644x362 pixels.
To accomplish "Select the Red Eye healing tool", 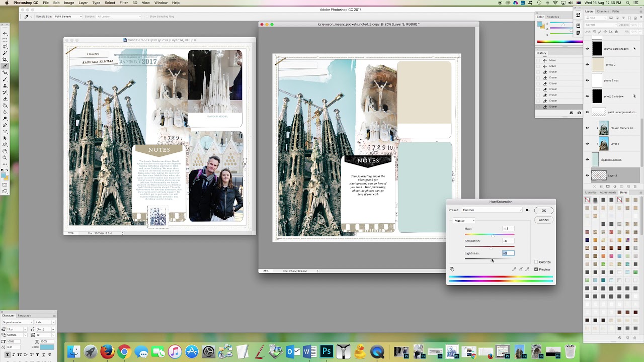I will pyautogui.click(x=5, y=72).
